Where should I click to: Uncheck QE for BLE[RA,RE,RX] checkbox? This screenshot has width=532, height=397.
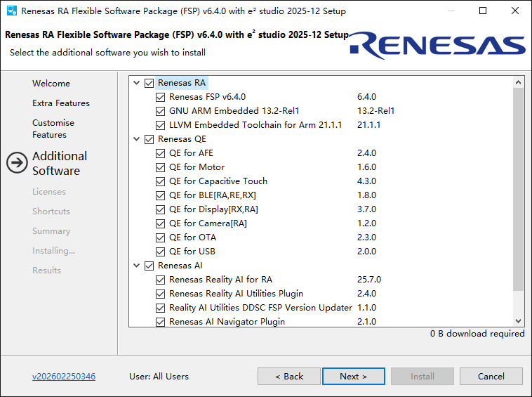click(161, 195)
